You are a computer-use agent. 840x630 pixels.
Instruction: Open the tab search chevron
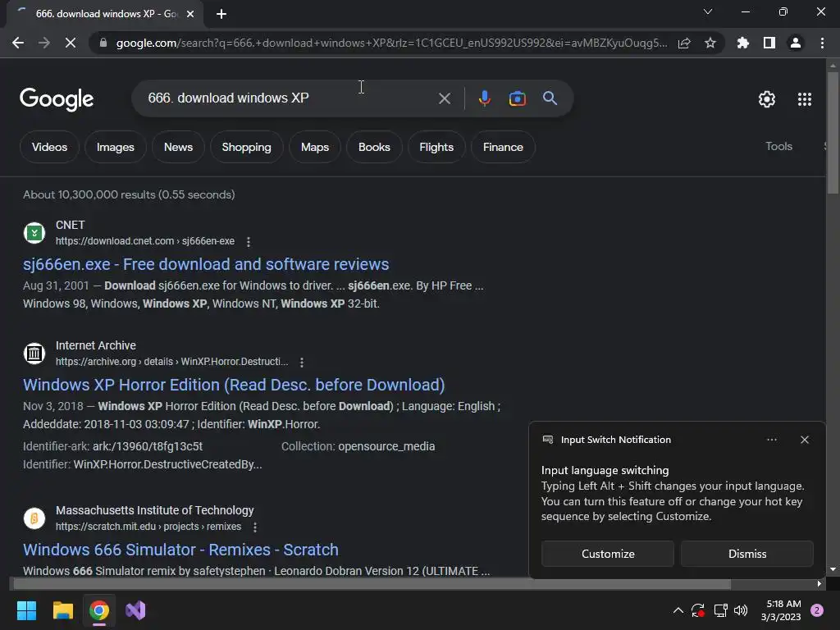708,11
